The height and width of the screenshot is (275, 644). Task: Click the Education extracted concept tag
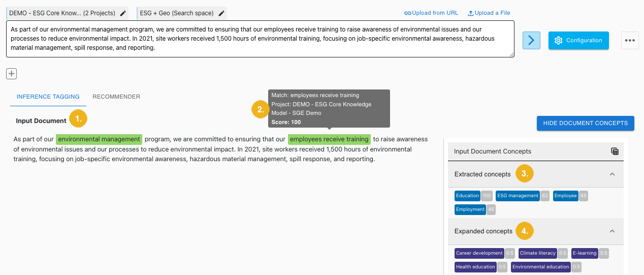click(467, 196)
